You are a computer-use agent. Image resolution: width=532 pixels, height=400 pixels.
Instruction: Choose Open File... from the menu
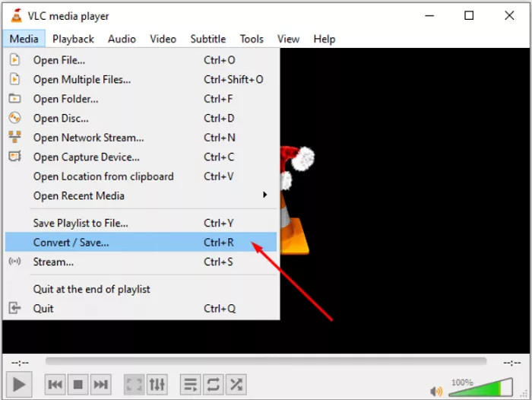141,60
